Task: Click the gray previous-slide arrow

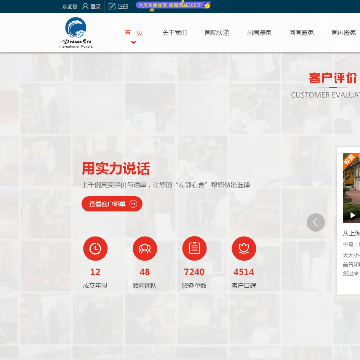Action: 316,222
